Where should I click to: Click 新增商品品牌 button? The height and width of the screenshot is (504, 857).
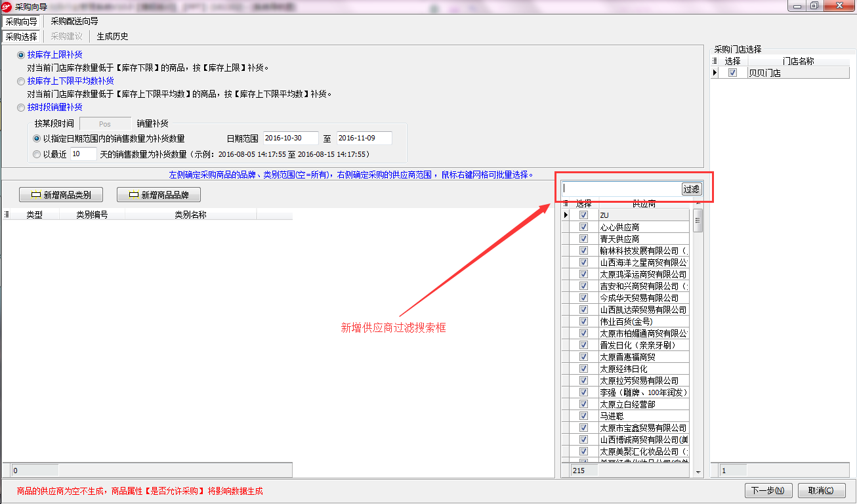tap(158, 195)
